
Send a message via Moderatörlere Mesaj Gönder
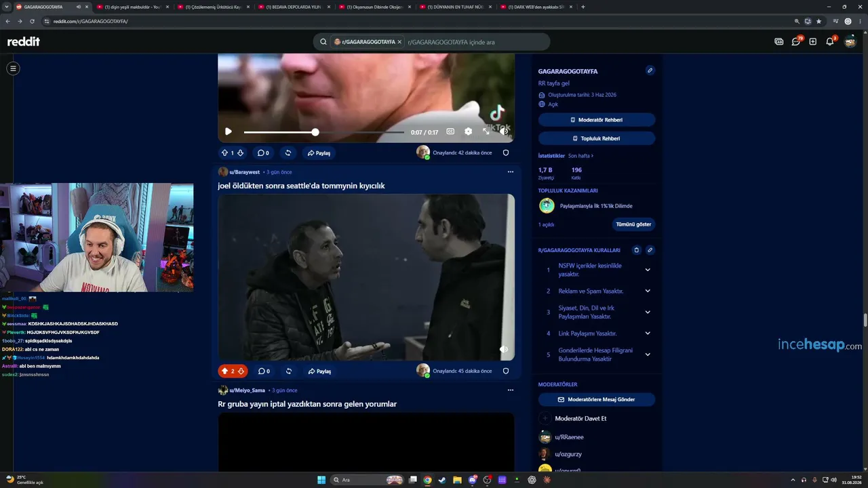tap(597, 400)
